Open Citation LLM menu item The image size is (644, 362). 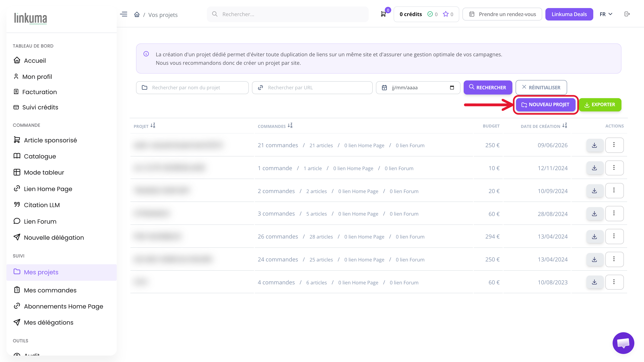click(x=62, y=205)
